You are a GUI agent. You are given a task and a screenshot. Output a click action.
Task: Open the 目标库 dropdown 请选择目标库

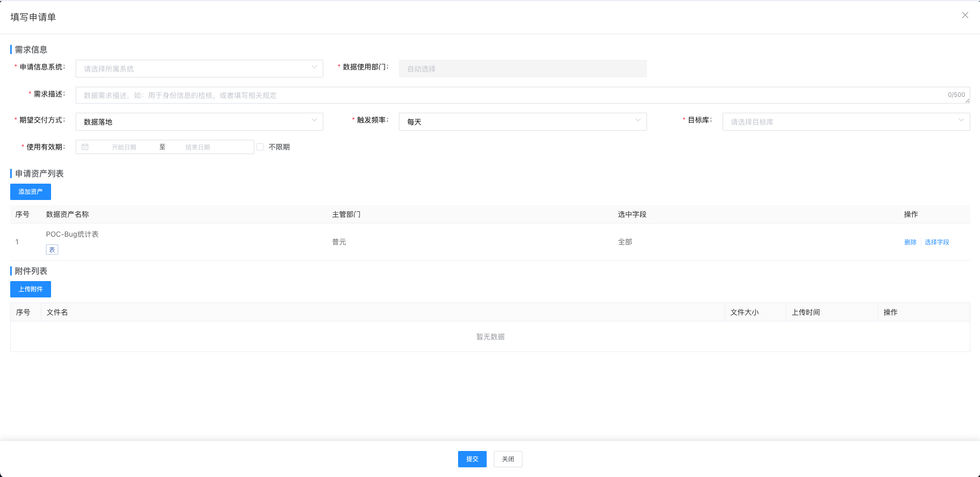(x=846, y=121)
